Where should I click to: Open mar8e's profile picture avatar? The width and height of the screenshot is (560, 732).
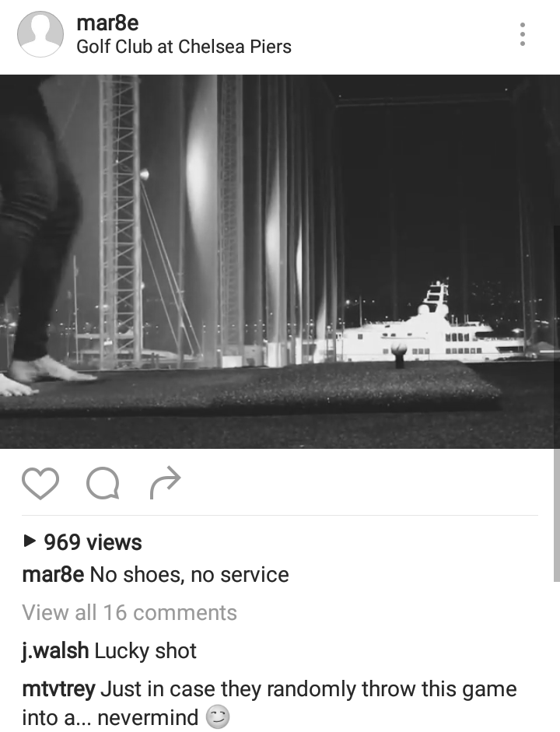pos(40,34)
